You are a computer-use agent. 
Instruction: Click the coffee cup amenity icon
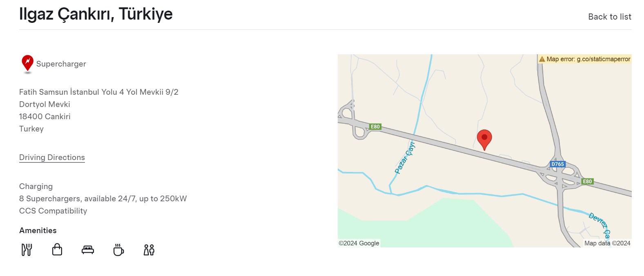coord(118,250)
